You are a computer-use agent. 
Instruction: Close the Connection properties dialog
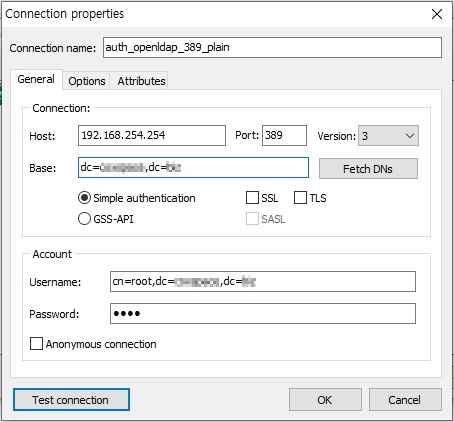click(437, 14)
